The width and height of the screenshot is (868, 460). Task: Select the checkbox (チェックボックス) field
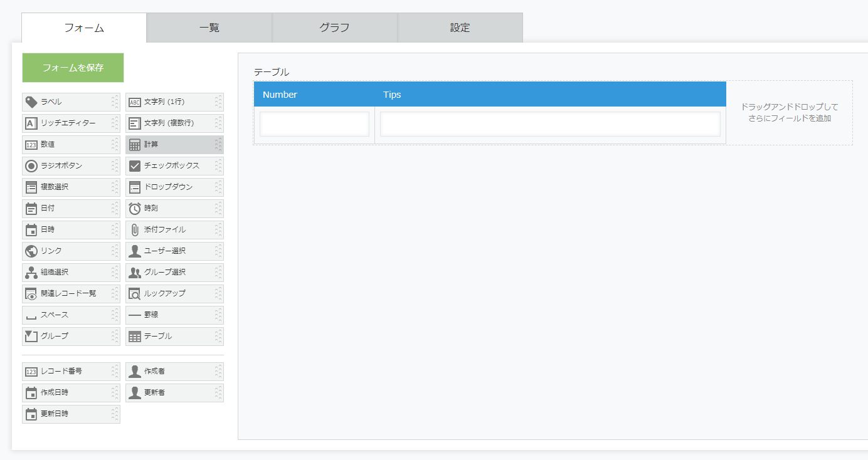click(174, 166)
